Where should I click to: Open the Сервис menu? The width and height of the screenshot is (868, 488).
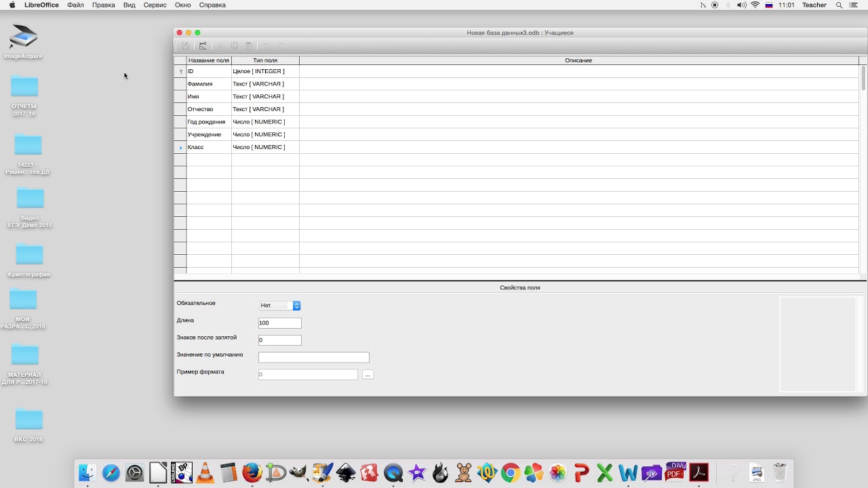tap(155, 5)
